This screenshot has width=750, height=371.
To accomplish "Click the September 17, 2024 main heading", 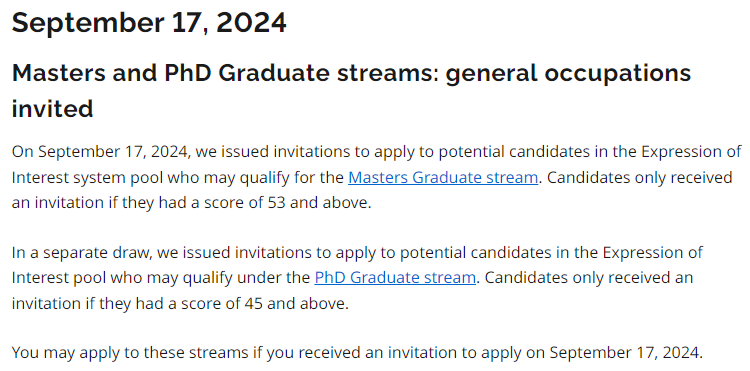I will pyautogui.click(x=149, y=22).
